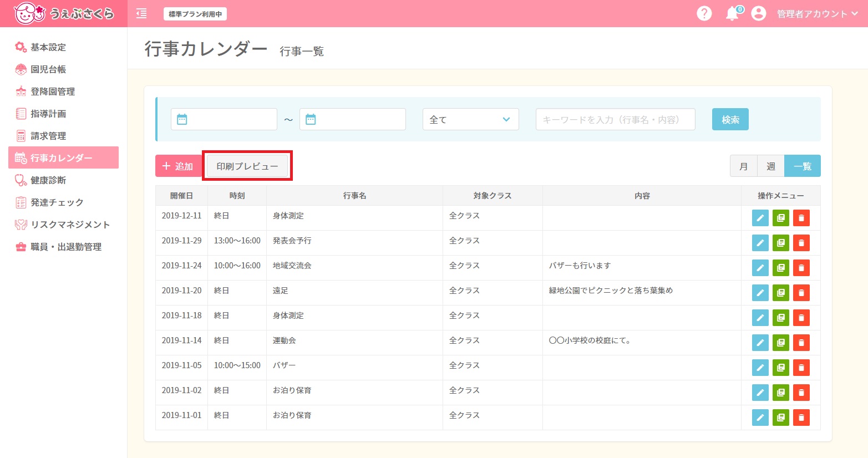Copy the 運動会 event
868x458 pixels.
[x=781, y=343]
